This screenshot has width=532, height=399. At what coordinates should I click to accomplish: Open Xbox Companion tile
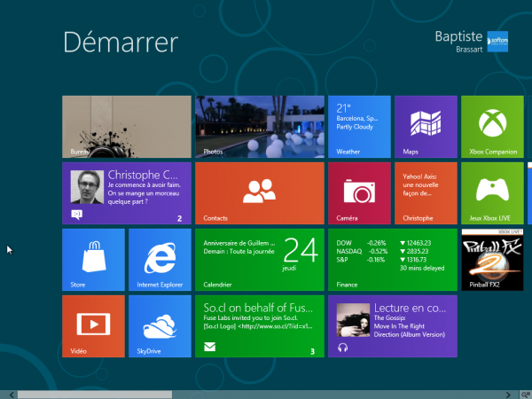pos(491,127)
